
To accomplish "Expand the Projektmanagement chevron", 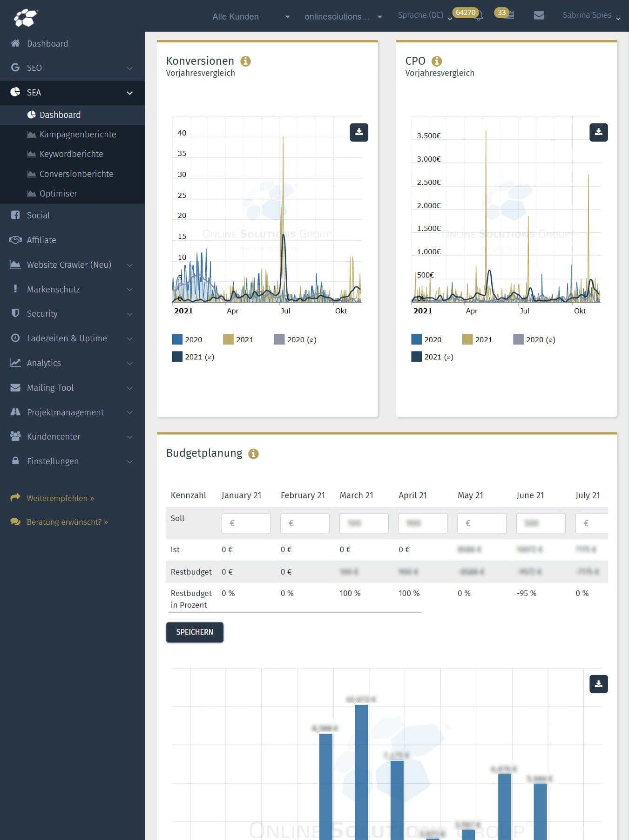I will tap(130, 413).
